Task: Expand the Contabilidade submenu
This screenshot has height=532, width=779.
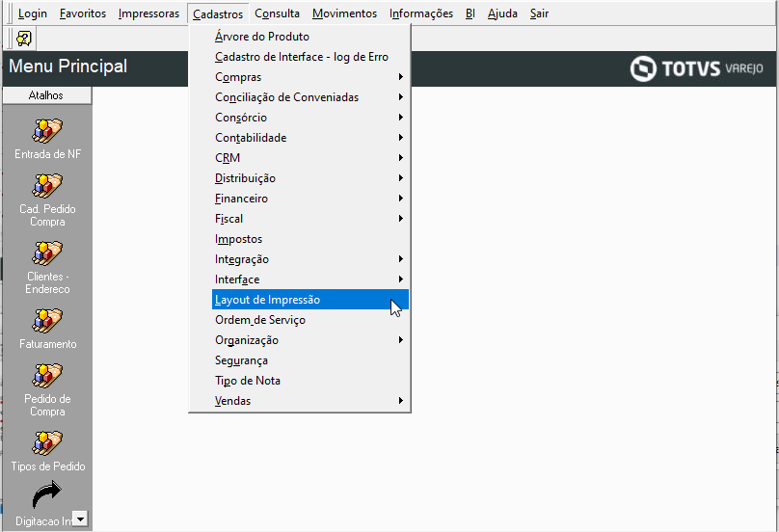Action: (310, 138)
